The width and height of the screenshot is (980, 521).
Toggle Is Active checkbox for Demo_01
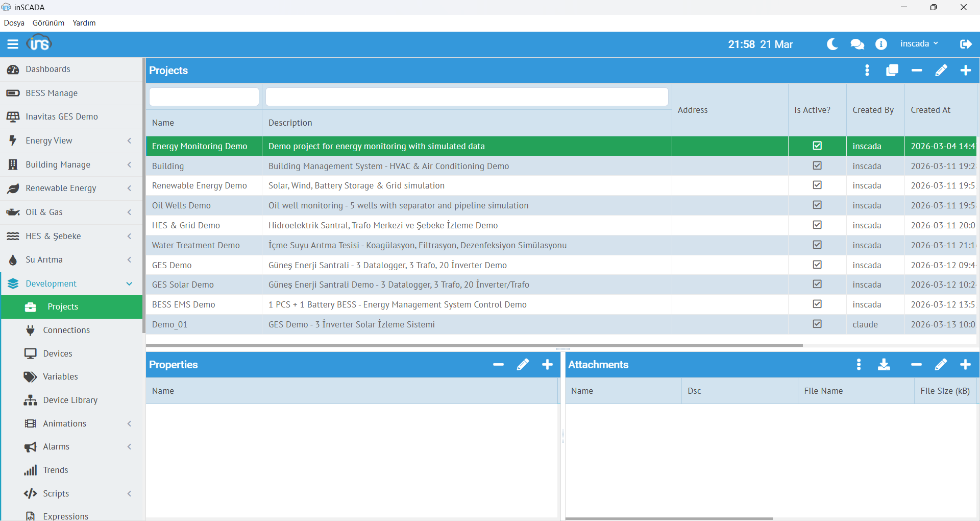[817, 324]
